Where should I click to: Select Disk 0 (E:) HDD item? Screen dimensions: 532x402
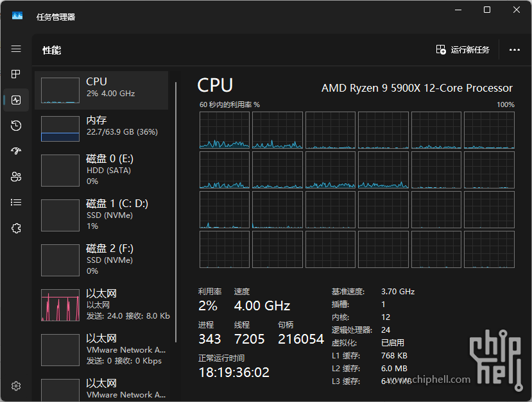pos(103,170)
